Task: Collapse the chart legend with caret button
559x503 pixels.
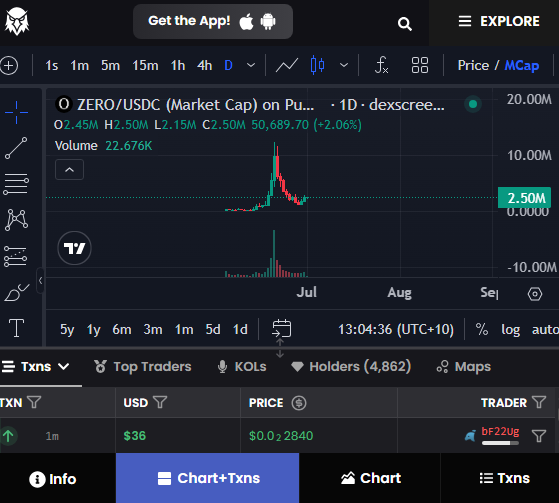Action: coord(70,170)
